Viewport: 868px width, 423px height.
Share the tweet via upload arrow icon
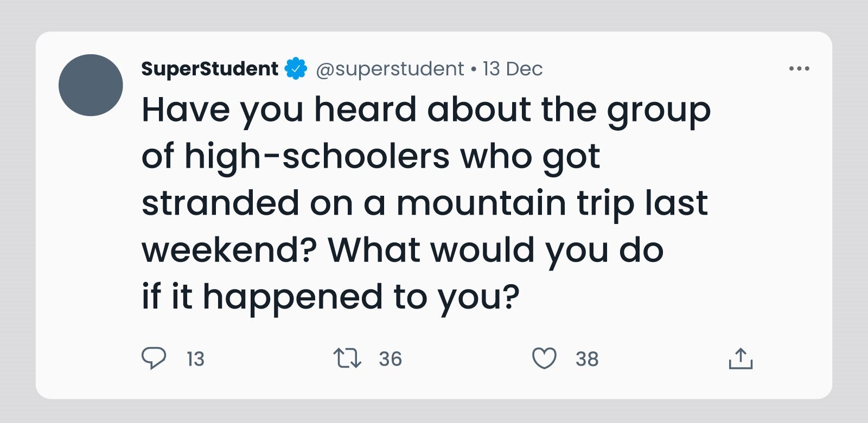(x=741, y=358)
